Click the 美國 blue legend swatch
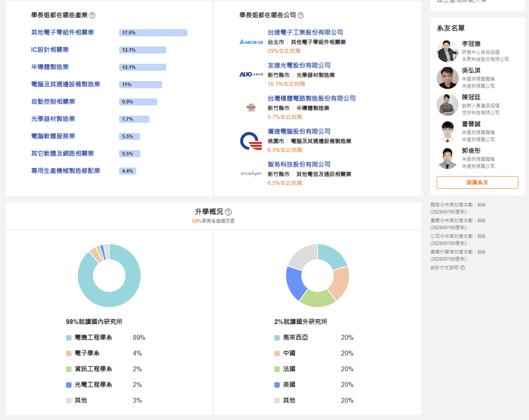Viewport: 529px width, 420px height. [x=277, y=385]
